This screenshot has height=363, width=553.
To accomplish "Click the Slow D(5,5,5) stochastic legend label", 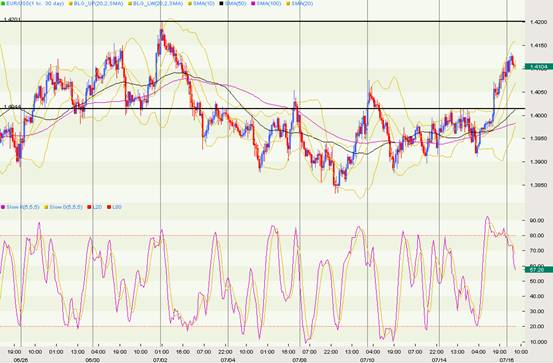I will point(66,207).
